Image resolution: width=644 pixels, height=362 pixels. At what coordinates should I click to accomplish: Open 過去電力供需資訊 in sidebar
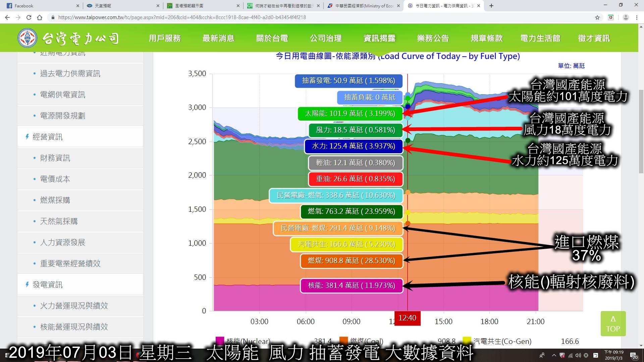point(80,73)
